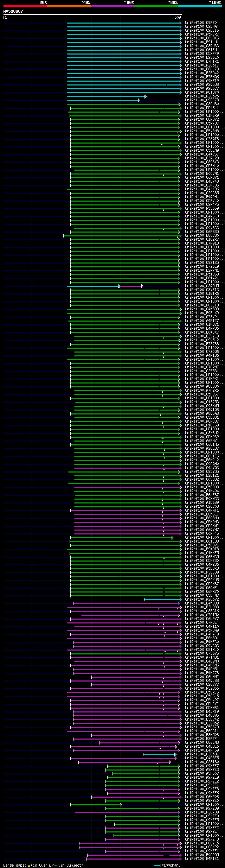Select the UniRef100_Q921S5 label
Screen dimensions: 225x868
click(x=202, y=263)
